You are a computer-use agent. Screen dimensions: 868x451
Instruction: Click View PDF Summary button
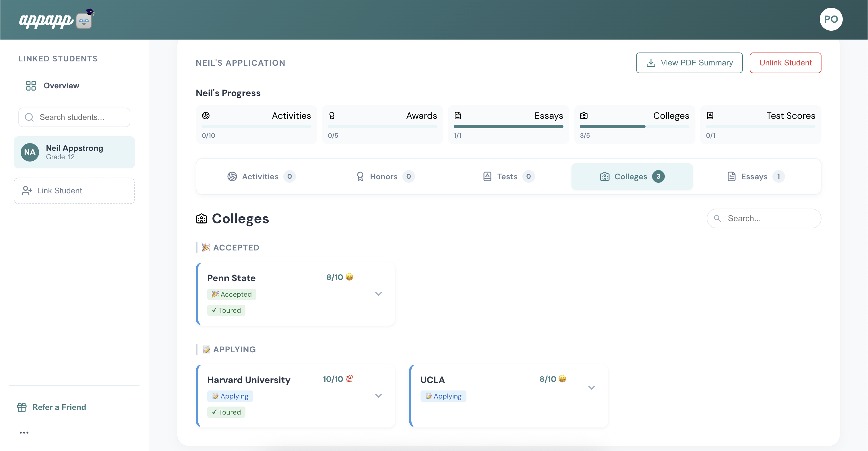[x=689, y=63]
